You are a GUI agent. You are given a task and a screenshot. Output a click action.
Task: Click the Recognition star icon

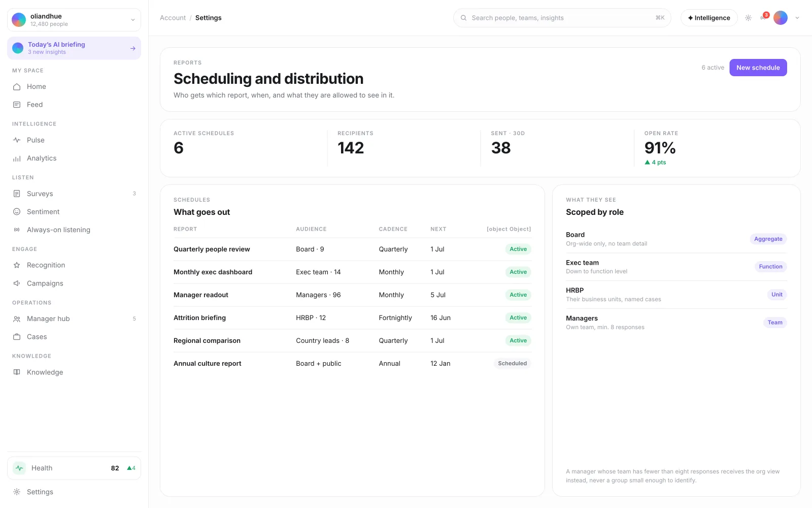17,265
